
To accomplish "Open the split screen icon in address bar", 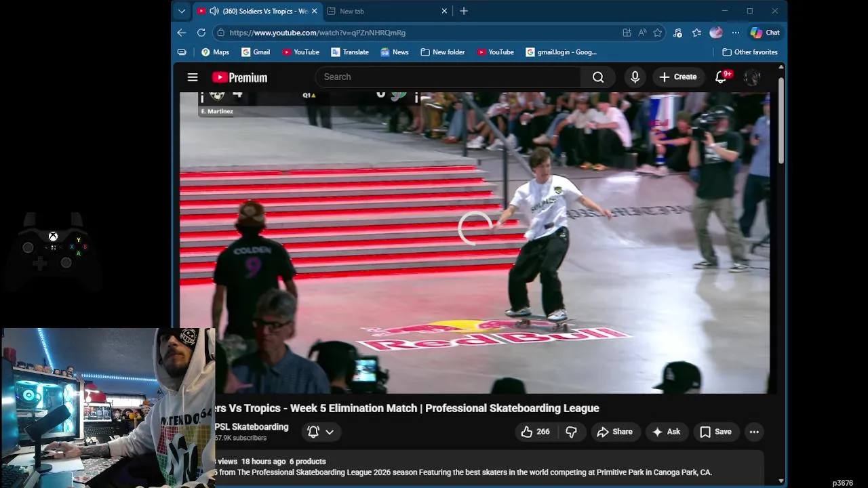I will (x=627, y=33).
